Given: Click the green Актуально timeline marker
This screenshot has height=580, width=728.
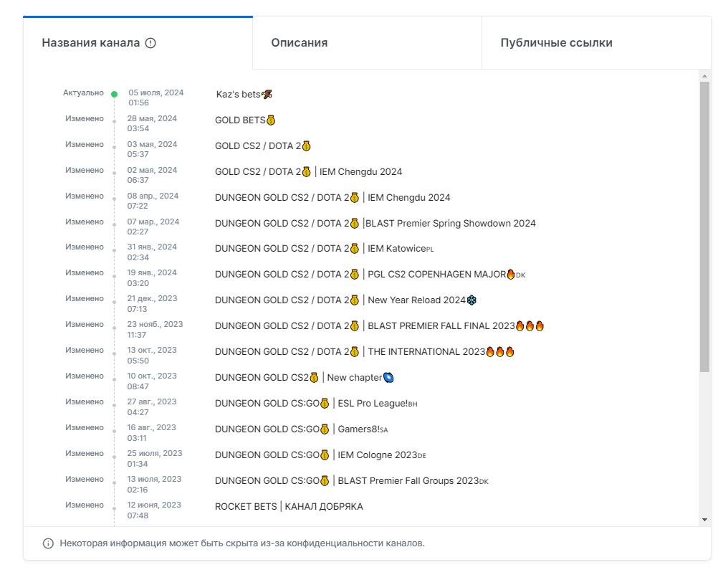Looking at the screenshot, I should click(114, 94).
